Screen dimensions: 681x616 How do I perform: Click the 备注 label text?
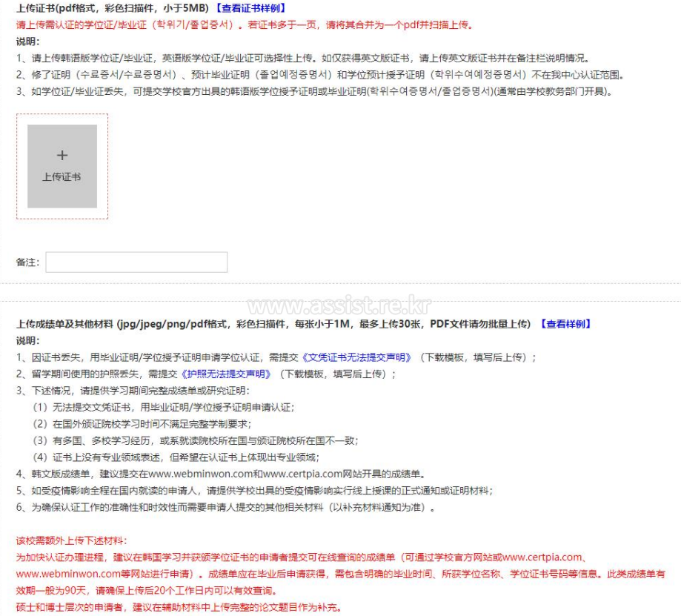[27, 262]
